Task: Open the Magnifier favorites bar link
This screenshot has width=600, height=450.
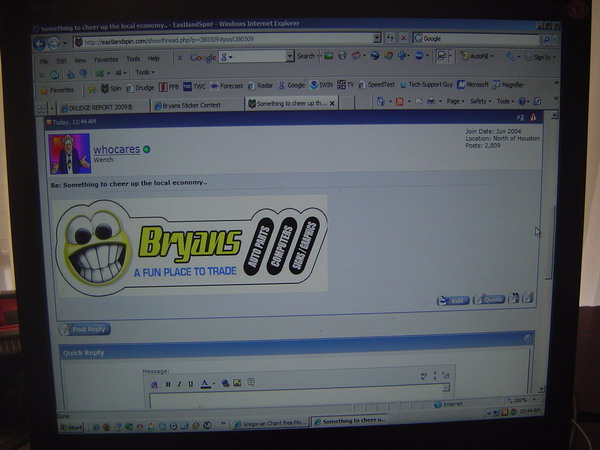Action: click(x=508, y=85)
